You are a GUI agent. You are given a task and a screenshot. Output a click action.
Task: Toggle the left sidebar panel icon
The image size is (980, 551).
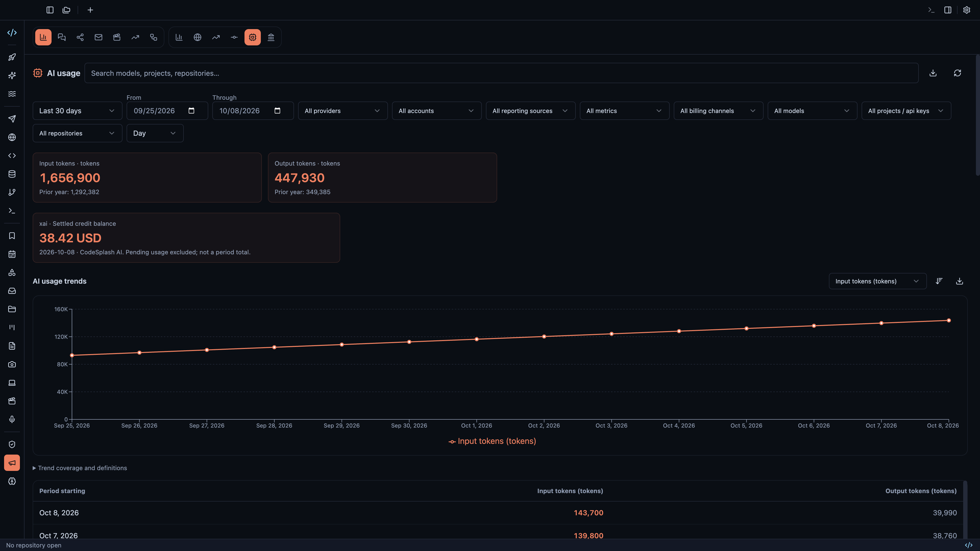click(x=50, y=10)
